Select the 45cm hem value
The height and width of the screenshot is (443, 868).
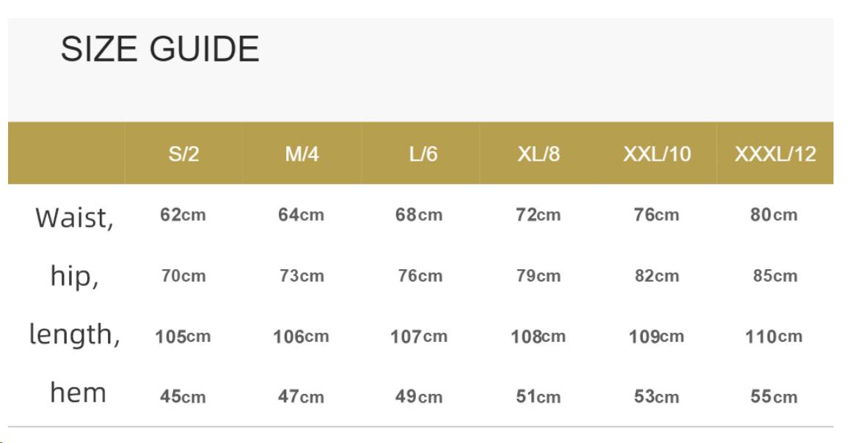183,397
